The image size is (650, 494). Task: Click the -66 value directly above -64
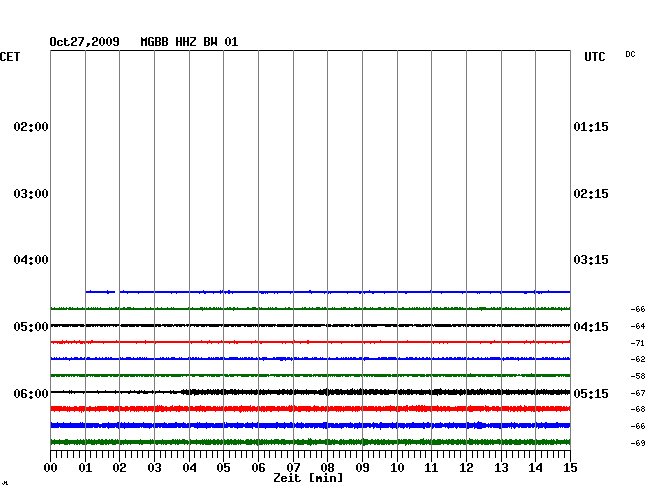tap(638, 309)
